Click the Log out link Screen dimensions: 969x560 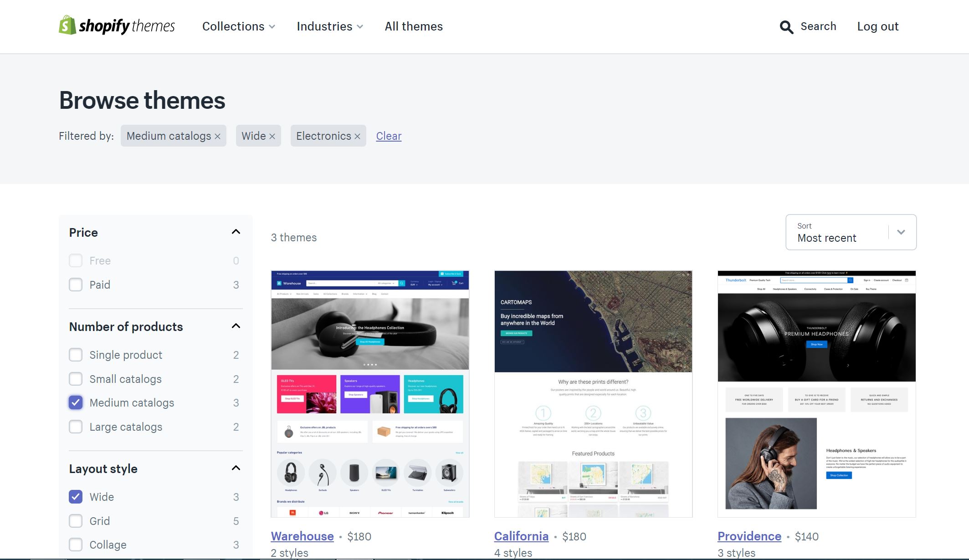877,26
